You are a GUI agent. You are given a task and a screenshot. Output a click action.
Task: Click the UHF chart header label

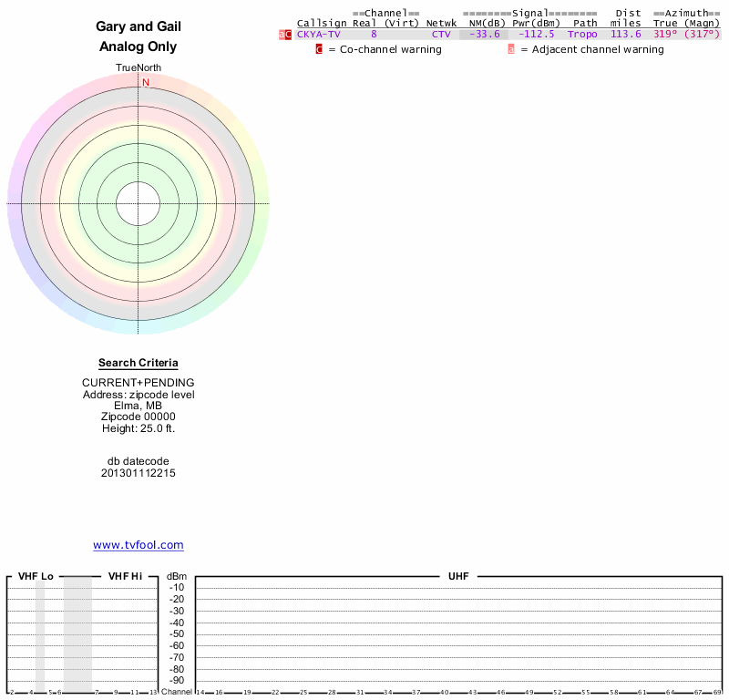tap(458, 576)
